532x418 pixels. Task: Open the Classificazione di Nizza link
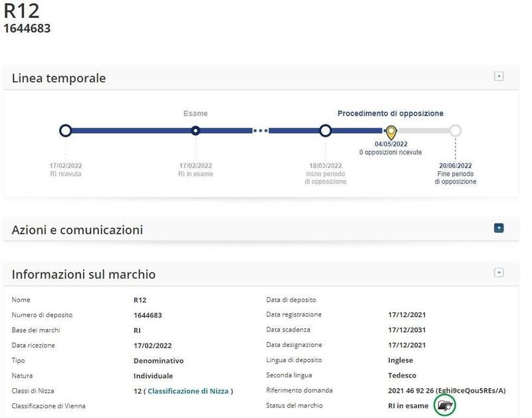[x=190, y=391]
